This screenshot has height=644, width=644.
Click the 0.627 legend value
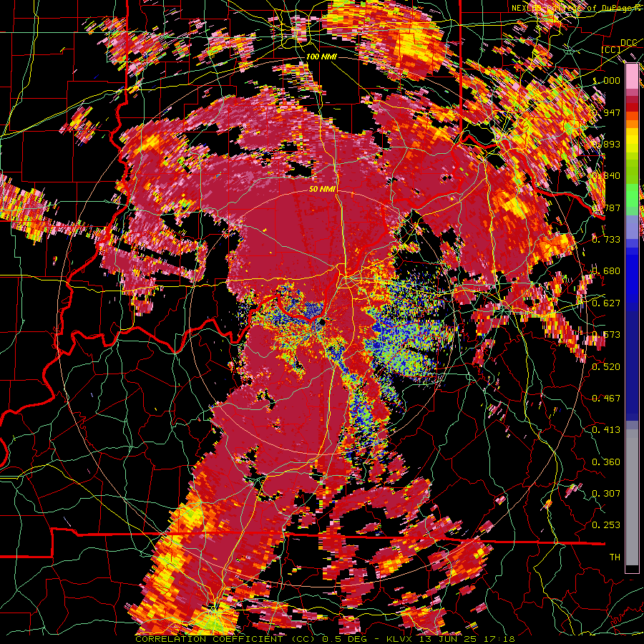[606, 303]
